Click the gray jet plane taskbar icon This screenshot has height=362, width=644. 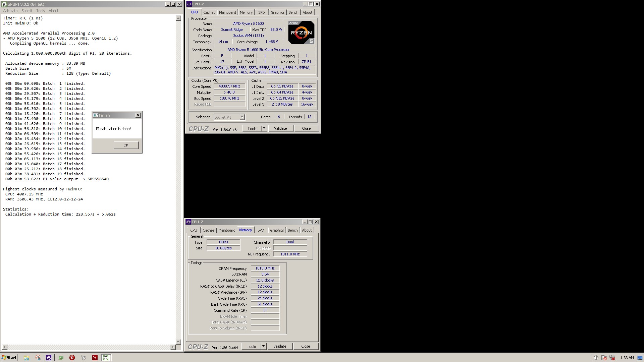click(x=84, y=358)
